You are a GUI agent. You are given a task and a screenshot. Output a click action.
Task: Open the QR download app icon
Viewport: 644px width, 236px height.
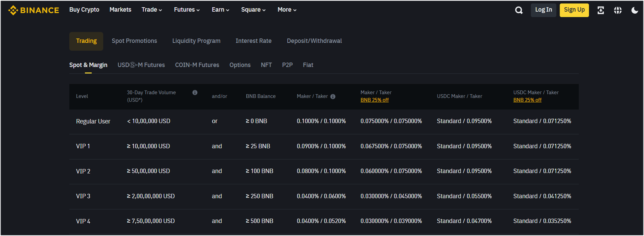click(x=601, y=10)
